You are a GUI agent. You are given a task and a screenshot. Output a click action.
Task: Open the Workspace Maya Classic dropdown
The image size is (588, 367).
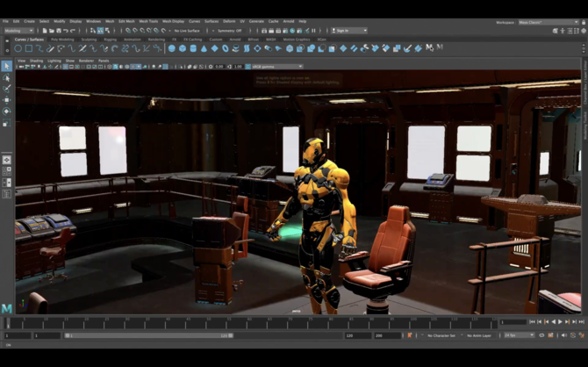click(549, 22)
